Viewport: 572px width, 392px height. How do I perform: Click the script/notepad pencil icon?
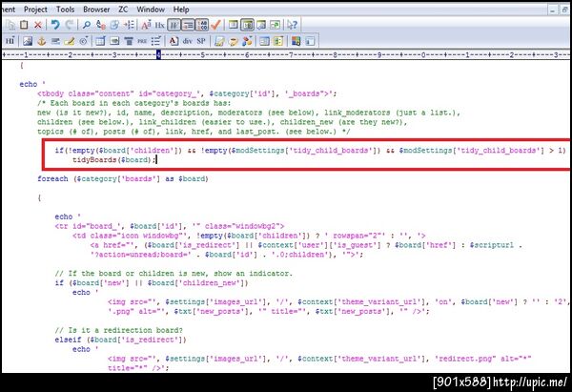click(219, 41)
